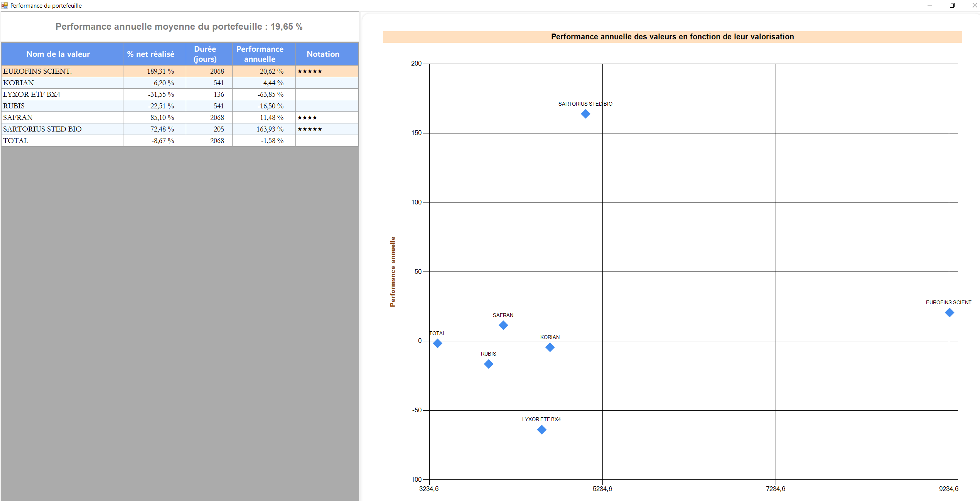Click the four-star rating of SAFRAN
This screenshot has width=980, height=501.
(307, 118)
